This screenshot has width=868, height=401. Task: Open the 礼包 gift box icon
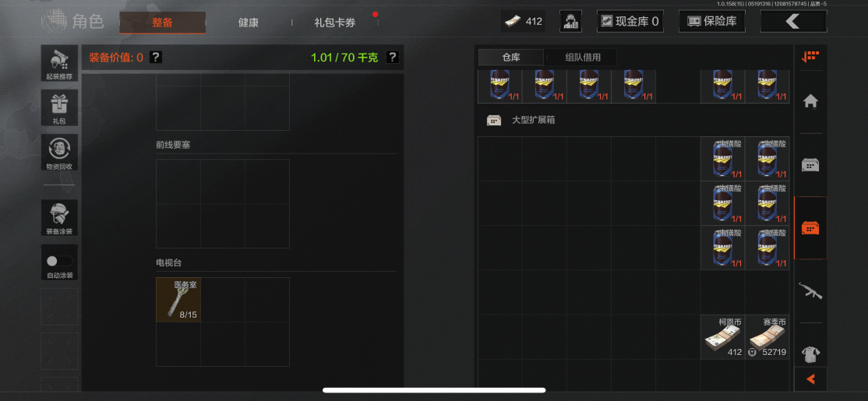pos(59,107)
